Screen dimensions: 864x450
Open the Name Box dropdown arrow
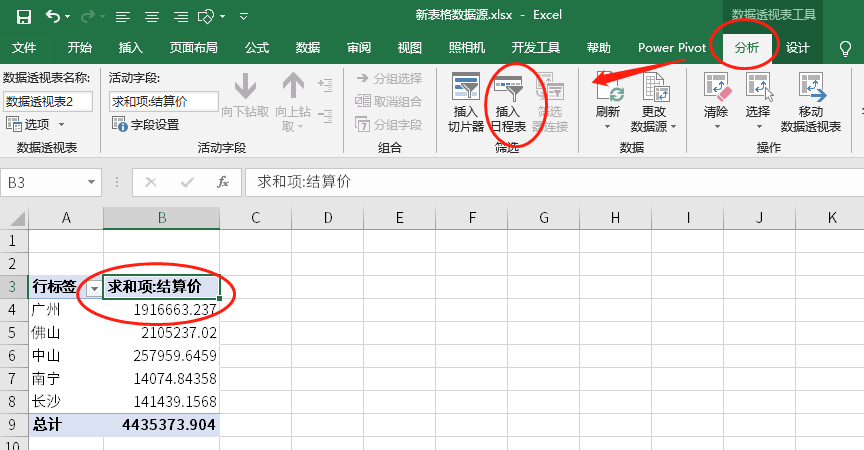(91, 182)
